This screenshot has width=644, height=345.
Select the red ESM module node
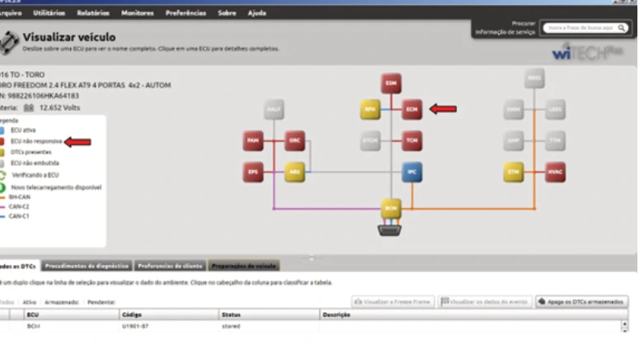pyautogui.click(x=391, y=83)
